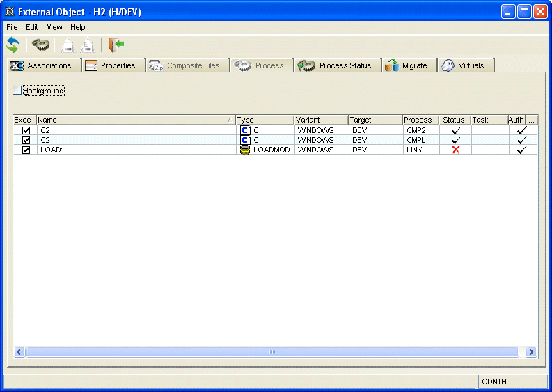The width and height of the screenshot is (552, 392).
Task: Click the green and blue Refresh arrows icon
Action: tap(13, 45)
